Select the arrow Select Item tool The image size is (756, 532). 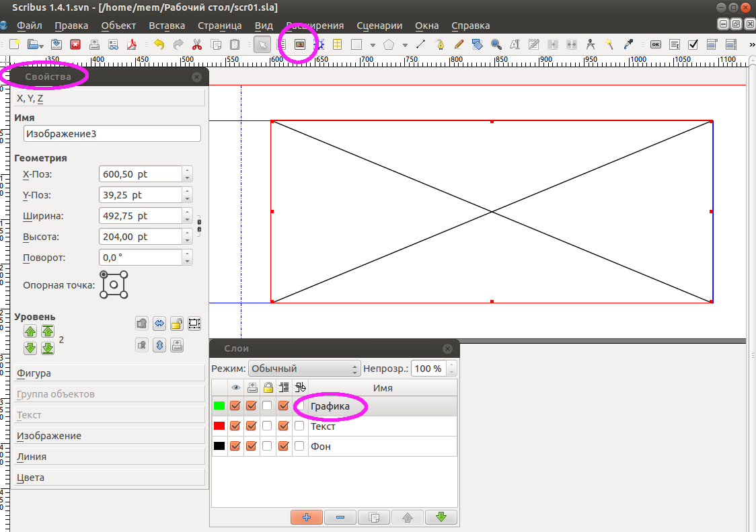[262, 45]
